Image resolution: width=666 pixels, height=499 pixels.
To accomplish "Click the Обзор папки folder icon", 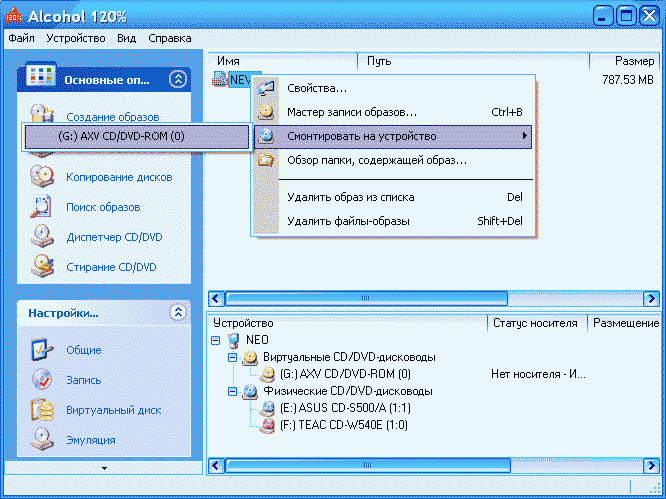I will (266, 160).
